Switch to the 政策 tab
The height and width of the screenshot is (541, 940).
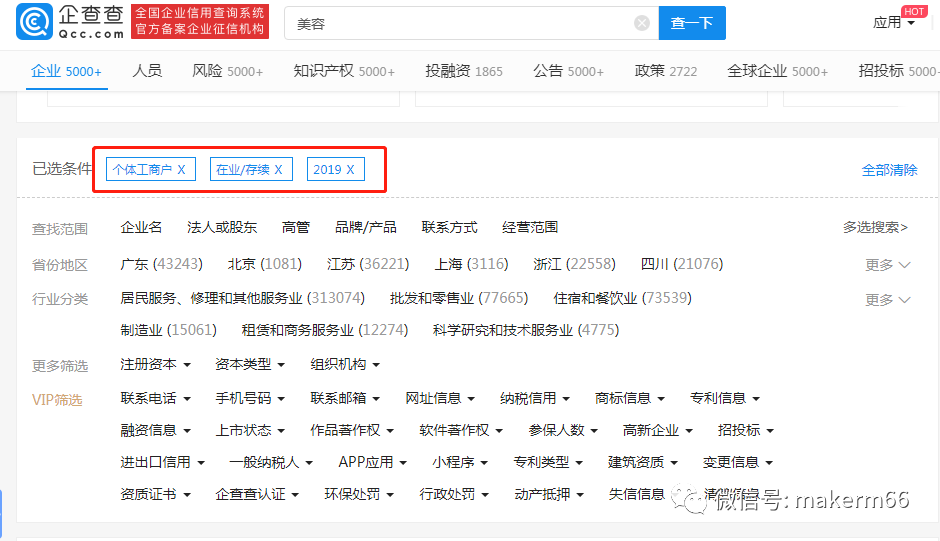coord(665,71)
